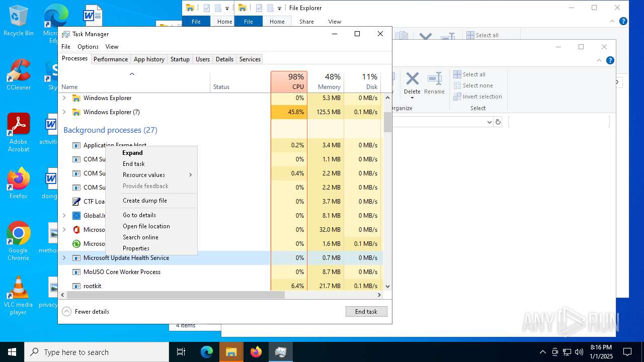
Task: Open CCleaner desktop shortcut
Action: click(x=18, y=74)
